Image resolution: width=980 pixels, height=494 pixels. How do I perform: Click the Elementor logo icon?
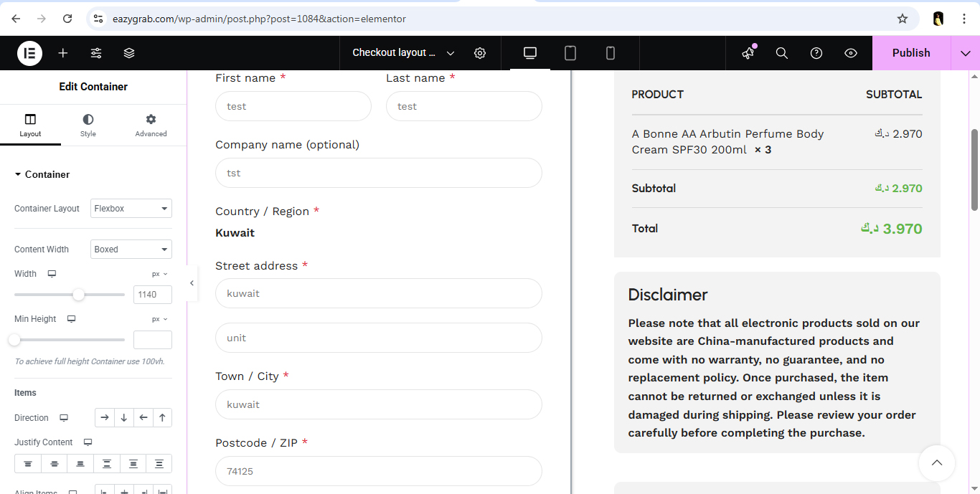coord(29,53)
